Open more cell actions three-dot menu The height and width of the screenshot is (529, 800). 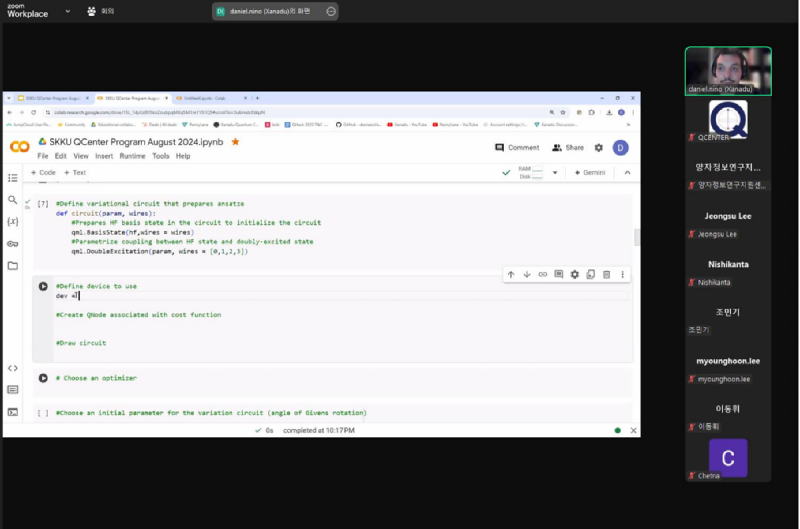622,274
